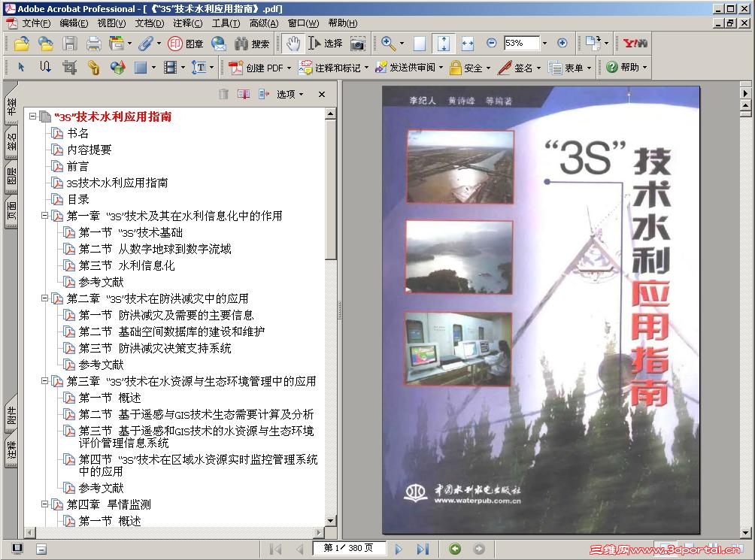Viewport: 755px width, 560px height.
Task: Switch to the 注释 comments side tab
Action: click(x=11, y=451)
